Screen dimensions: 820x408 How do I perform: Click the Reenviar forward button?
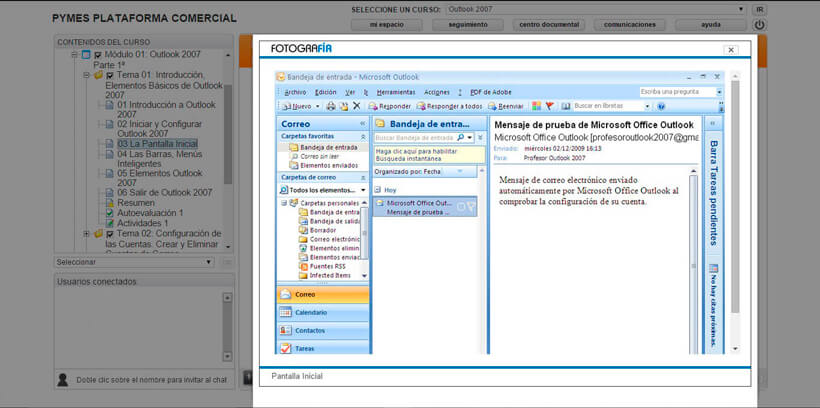click(x=506, y=106)
